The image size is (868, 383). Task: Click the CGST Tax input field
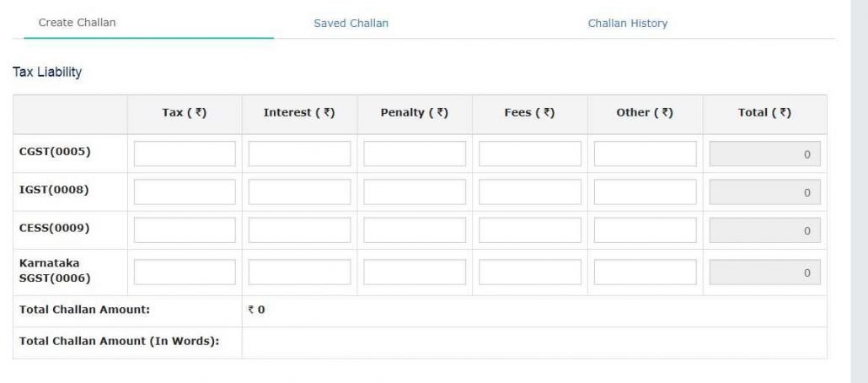(x=185, y=154)
